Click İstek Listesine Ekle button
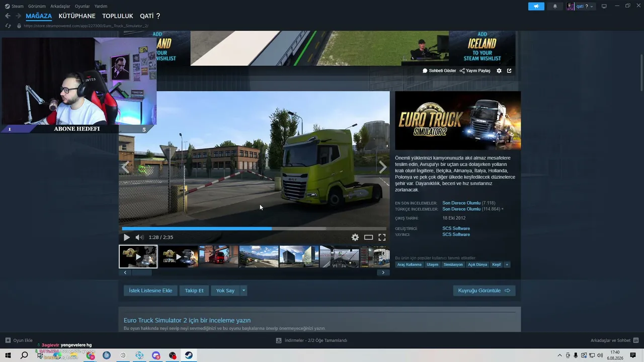This screenshot has height=362, width=644. click(x=150, y=291)
